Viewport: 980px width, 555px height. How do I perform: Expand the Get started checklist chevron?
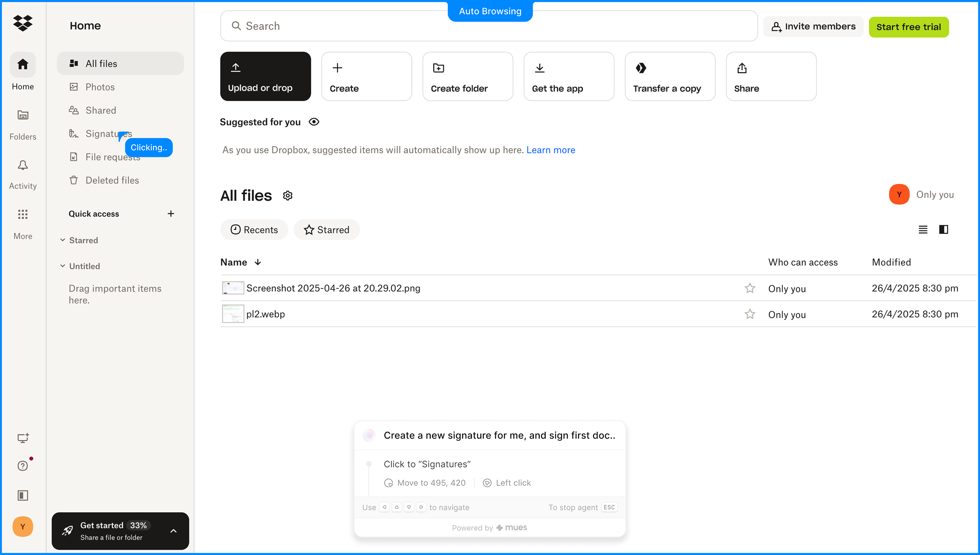pyautogui.click(x=174, y=531)
